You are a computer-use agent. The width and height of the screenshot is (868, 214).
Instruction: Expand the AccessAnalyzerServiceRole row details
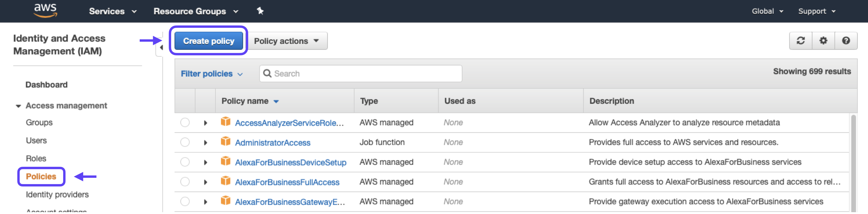click(205, 123)
